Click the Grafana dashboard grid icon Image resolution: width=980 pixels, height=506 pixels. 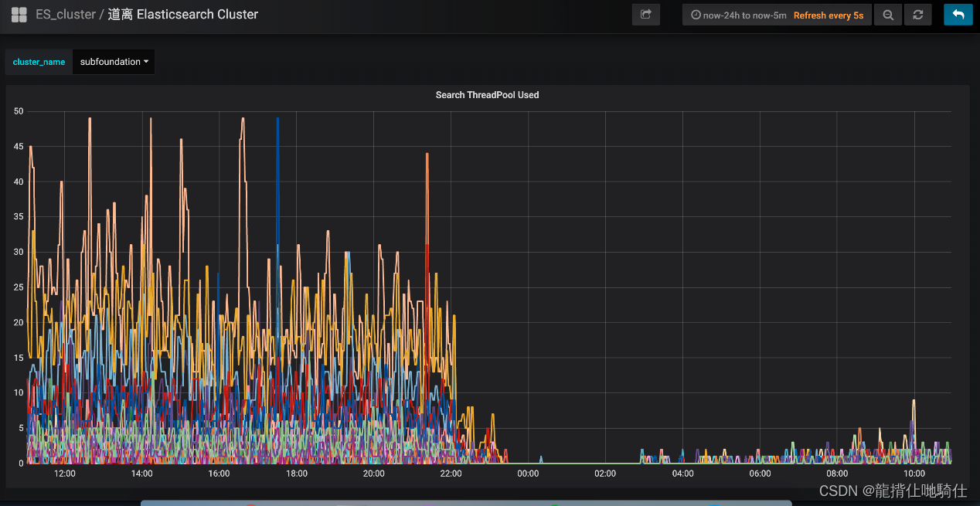click(x=19, y=15)
